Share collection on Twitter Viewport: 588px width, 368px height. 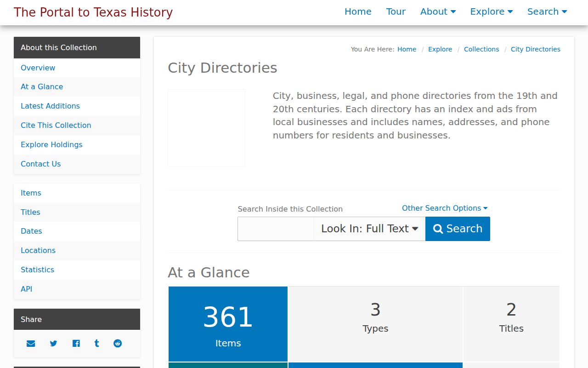coord(54,343)
